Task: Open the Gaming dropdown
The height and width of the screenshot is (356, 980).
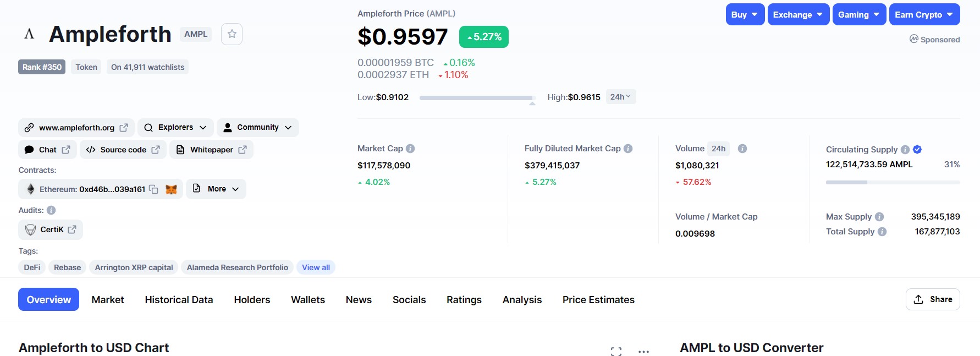Action: coord(860,15)
